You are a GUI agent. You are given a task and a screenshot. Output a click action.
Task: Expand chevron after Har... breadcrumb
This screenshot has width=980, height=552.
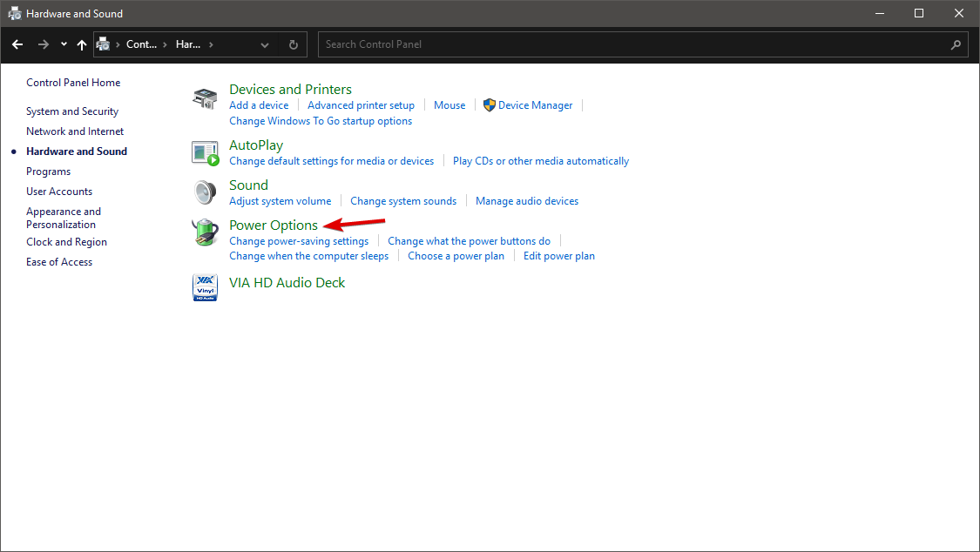[212, 44]
